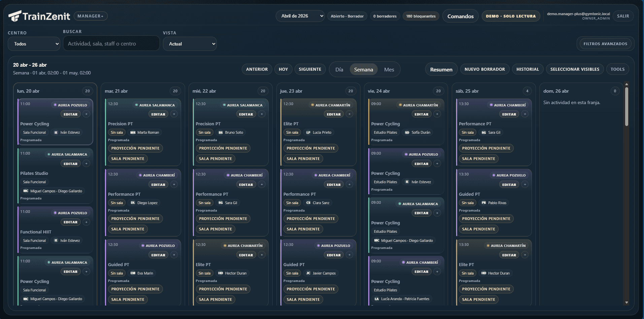
Task: Click plus icon on Saturday Guided PT card
Action: pyautogui.click(x=525, y=185)
